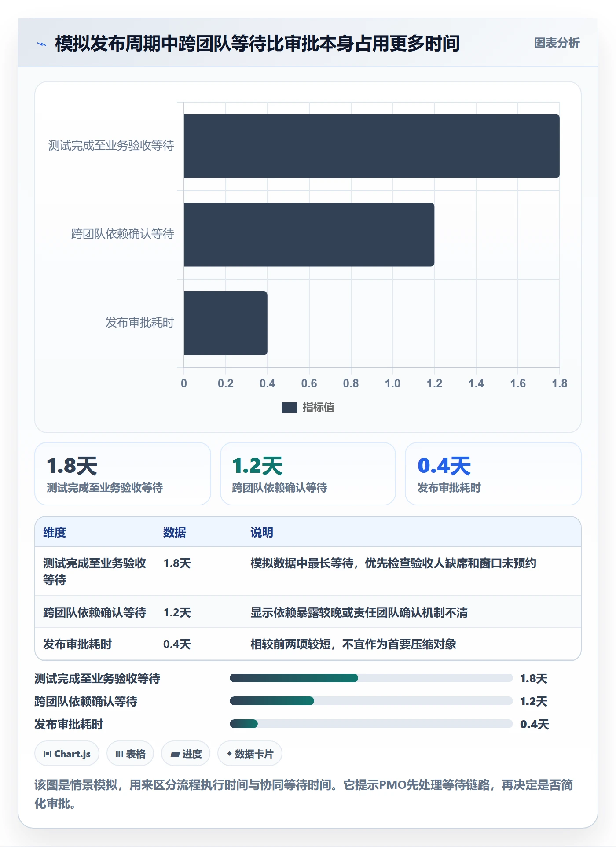
Task: Click the Chart.js tag label
Action: click(x=72, y=754)
